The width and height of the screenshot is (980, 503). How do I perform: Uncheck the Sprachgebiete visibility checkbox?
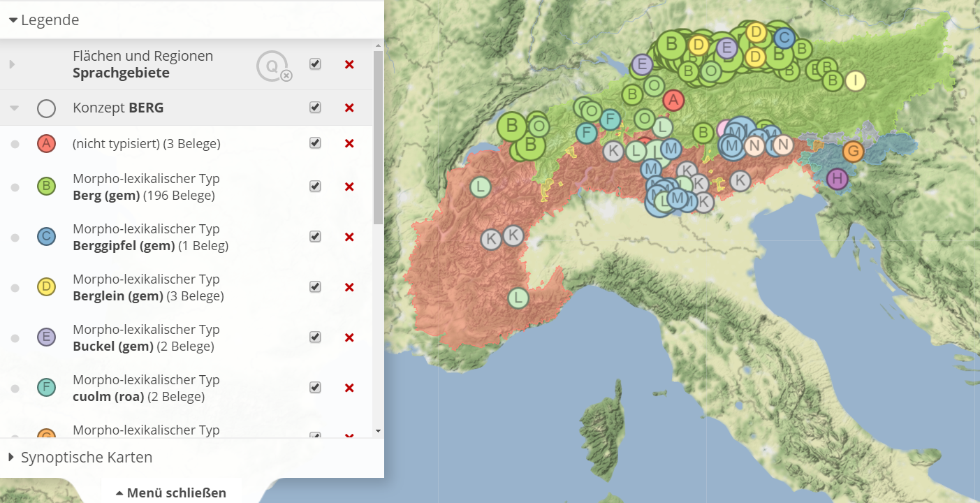pos(315,64)
